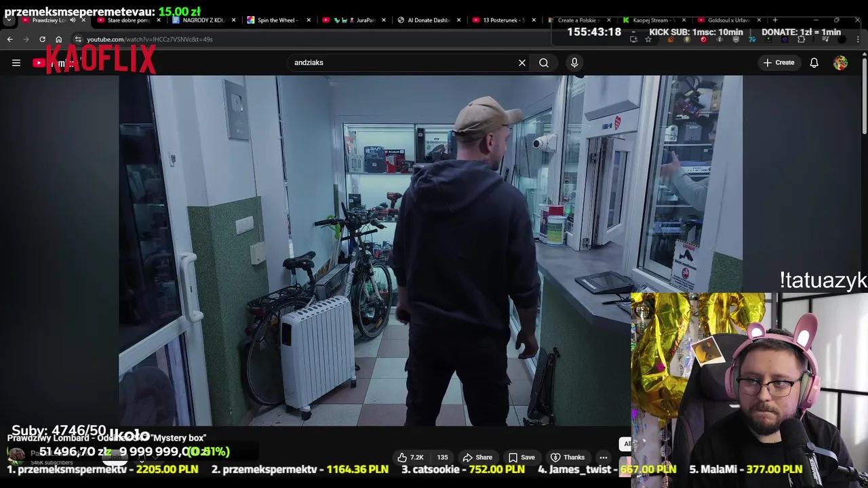Switch to 'Create a Polskie' tab

tap(578, 20)
